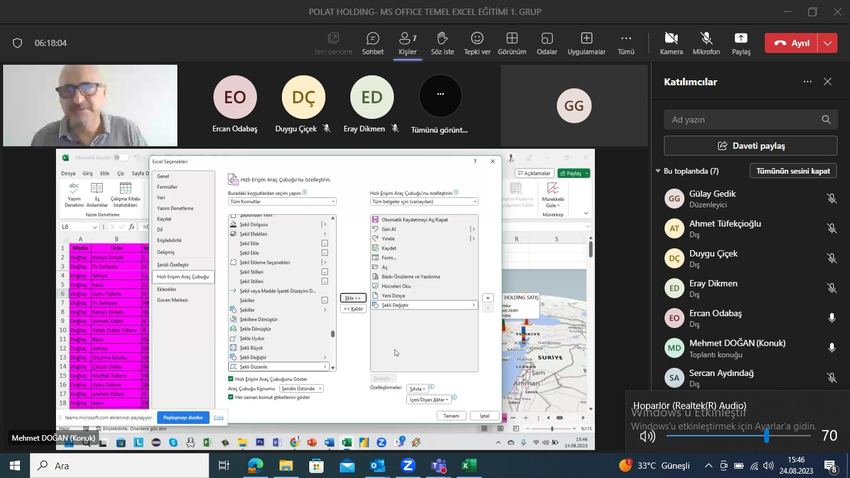Select 'Şeridi Özelleştir' options category
The width and height of the screenshot is (850, 478).
[x=173, y=264]
